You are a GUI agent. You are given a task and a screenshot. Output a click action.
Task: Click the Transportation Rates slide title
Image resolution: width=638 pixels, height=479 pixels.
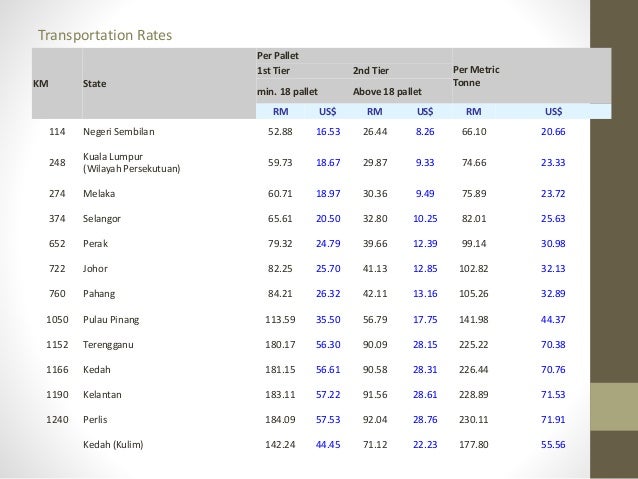104,36
